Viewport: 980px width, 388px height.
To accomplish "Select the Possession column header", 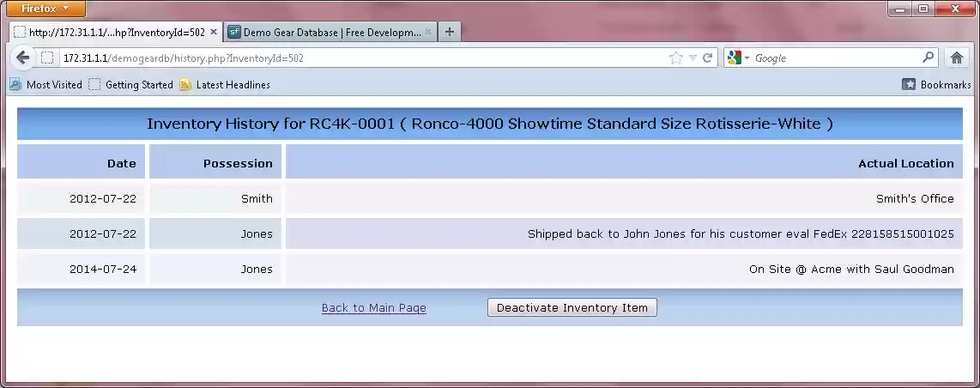I will [x=215, y=163].
